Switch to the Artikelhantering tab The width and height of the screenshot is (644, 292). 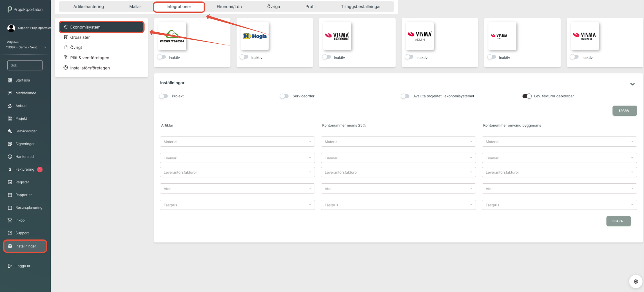pyautogui.click(x=88, y=7)
